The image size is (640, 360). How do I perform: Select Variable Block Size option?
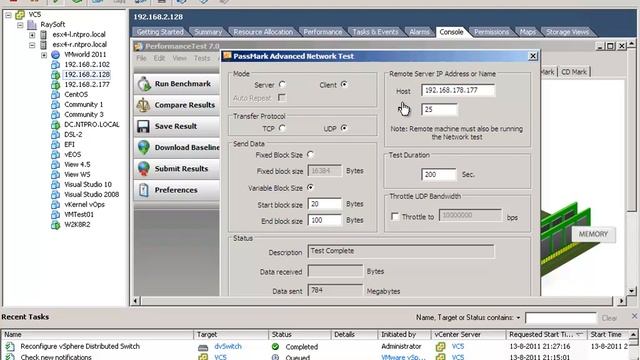(x=310, y=188)
